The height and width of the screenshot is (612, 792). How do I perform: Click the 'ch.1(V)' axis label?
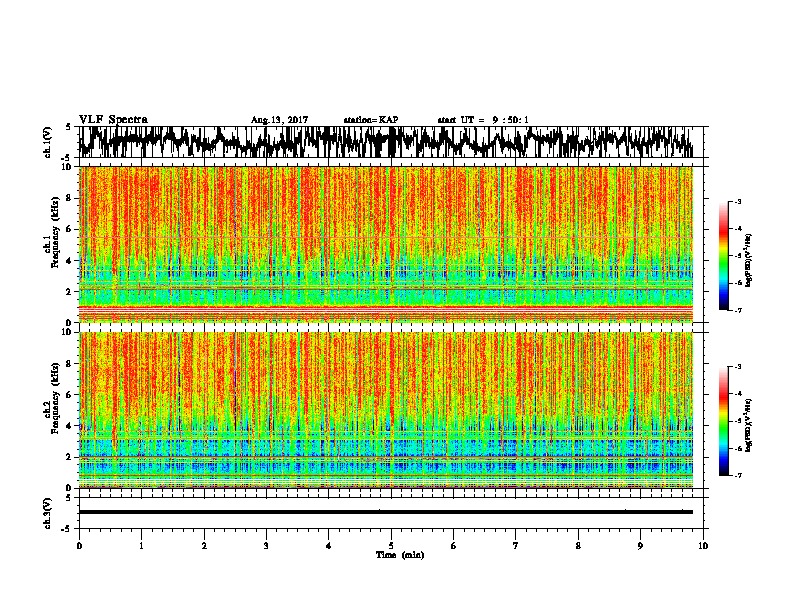coord(48,142)
